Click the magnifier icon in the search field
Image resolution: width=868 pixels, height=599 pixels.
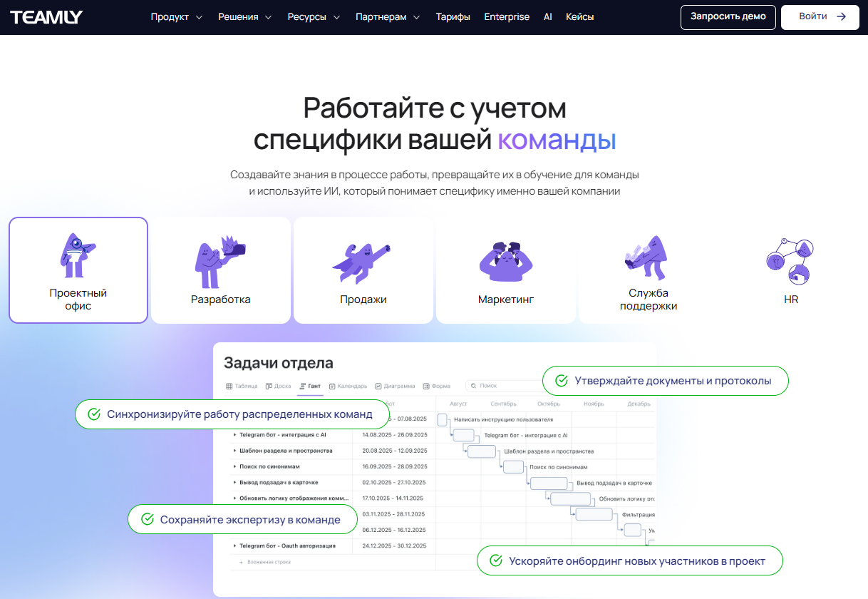pos(474,385)
